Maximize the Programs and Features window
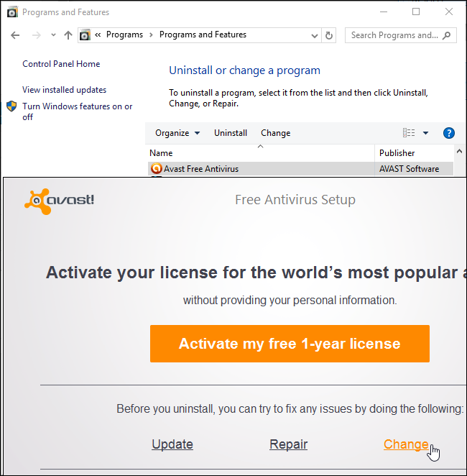This screenshot has height=476, width=467. coord(416,12)
